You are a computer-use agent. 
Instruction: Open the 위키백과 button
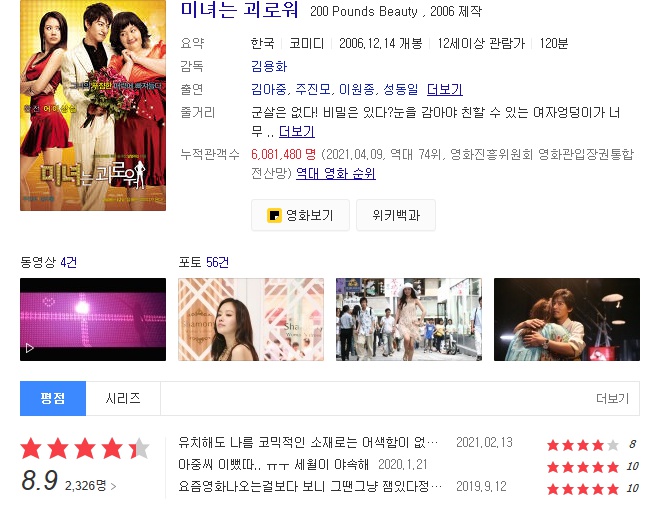[x=396, y=215]
